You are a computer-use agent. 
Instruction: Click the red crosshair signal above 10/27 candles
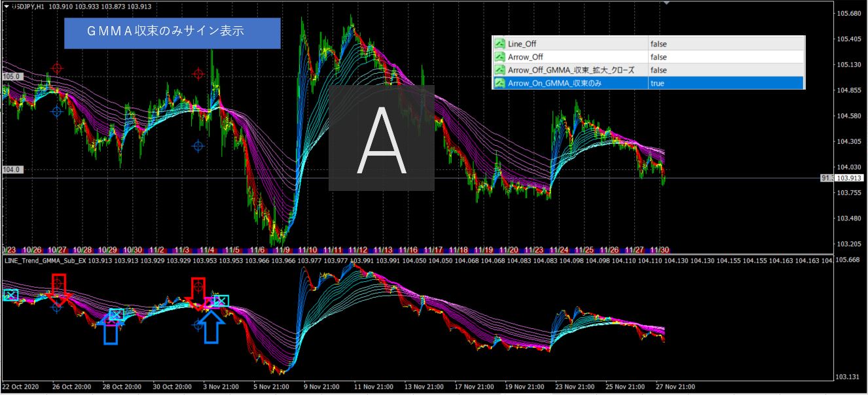coord(58,68)
